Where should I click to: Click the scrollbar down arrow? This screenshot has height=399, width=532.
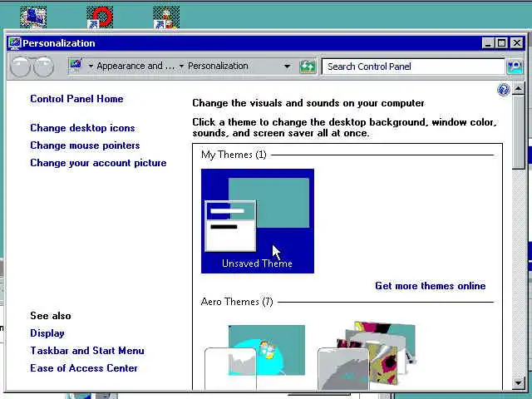[518, 383]
